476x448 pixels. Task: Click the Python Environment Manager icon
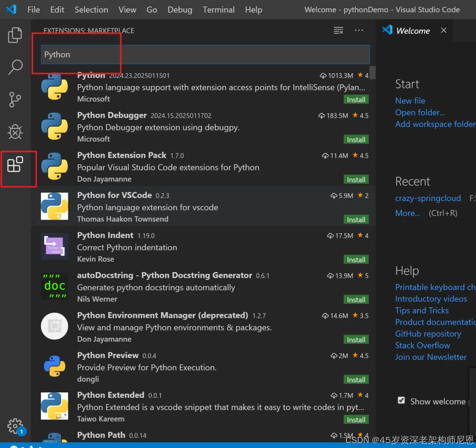[x=55, y=326]
